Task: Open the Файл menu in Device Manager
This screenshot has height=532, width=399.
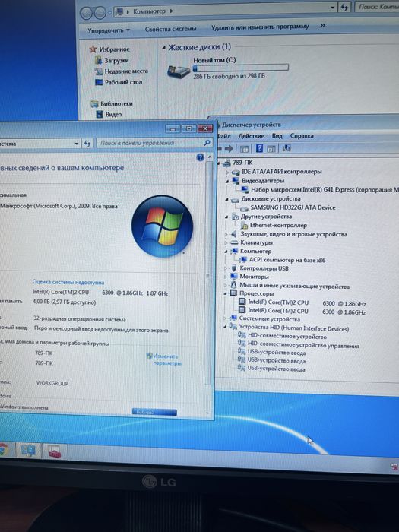Action: click(x=223, y=136)
